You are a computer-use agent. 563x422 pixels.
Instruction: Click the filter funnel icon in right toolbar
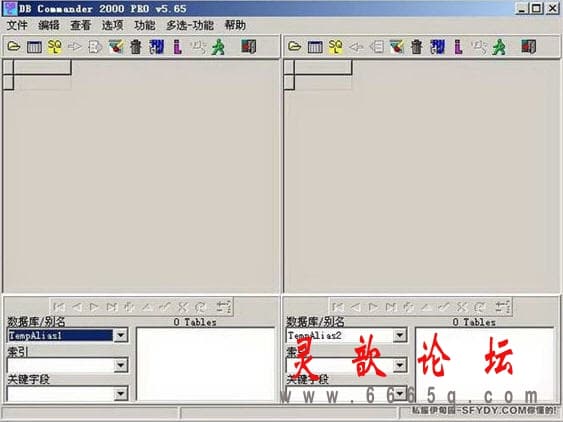click(x=396, y=47)
